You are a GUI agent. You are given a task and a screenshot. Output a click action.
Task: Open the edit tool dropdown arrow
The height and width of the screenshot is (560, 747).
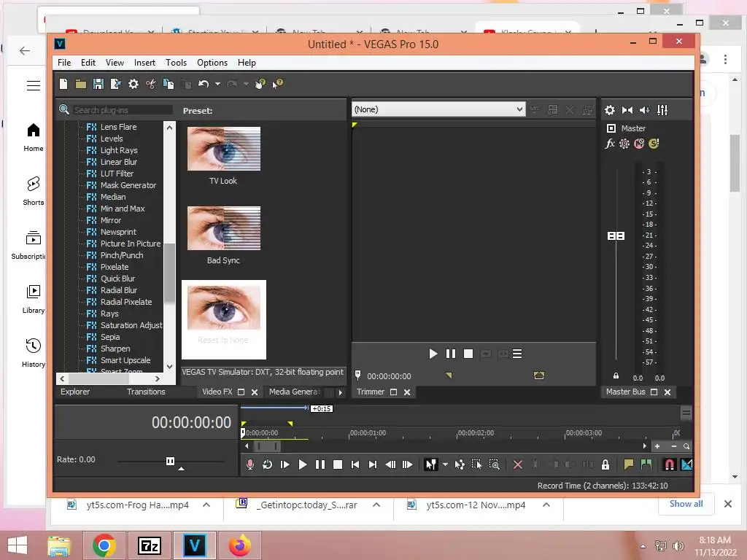(x=445, y=464)
